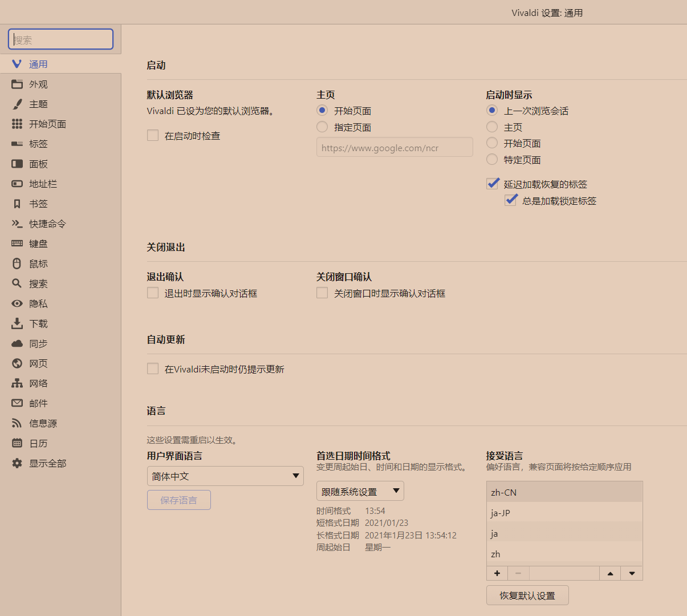Uncheck 总是加载锁定标签
687x616 pixels.
pos(511,200)
